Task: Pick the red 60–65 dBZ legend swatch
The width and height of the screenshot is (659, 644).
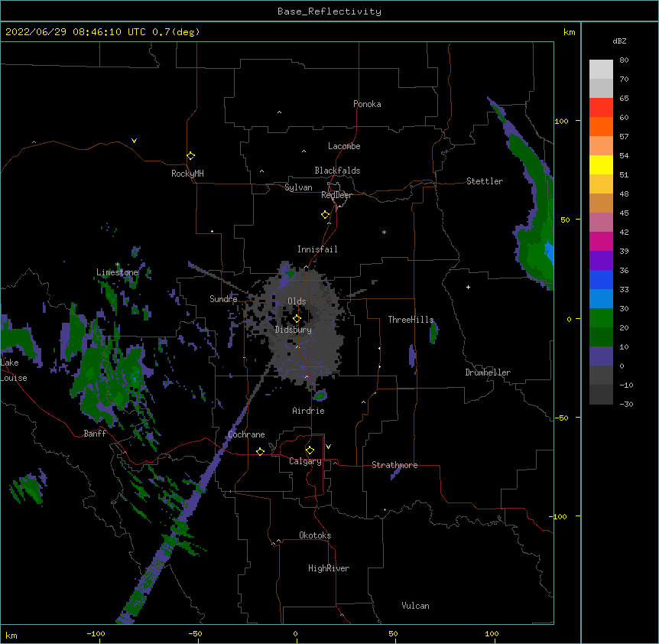Action: pos(601,107)
